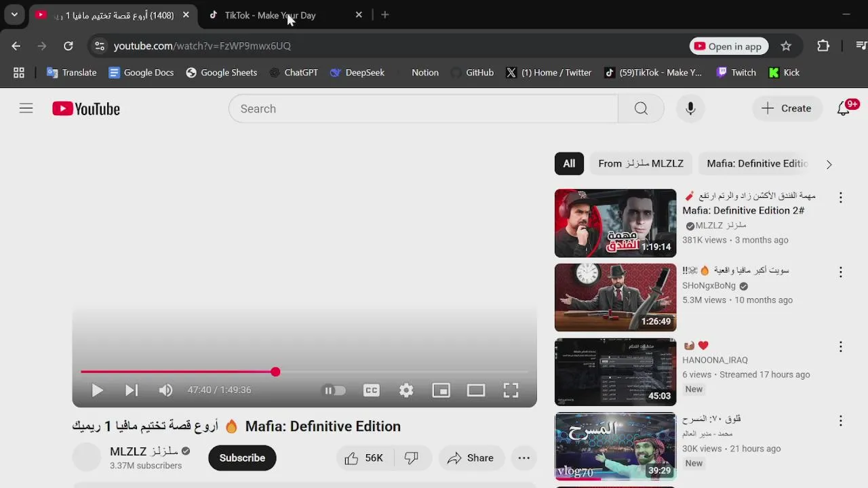This screenshot has width=868, height=488.
Task: Open options for Mafia: Definitive Edition 2# video
Action: pyautogui.click(x=840, y=198)
